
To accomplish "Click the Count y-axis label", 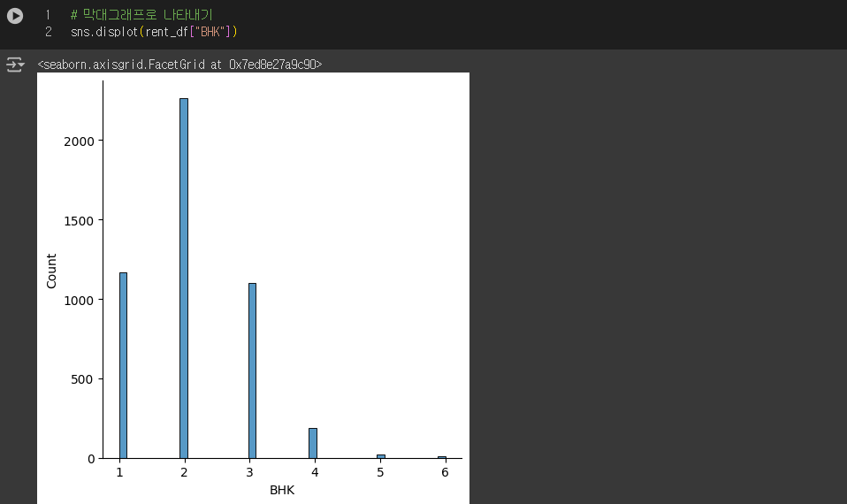I will pyautogui.click(x=51, y=271).
